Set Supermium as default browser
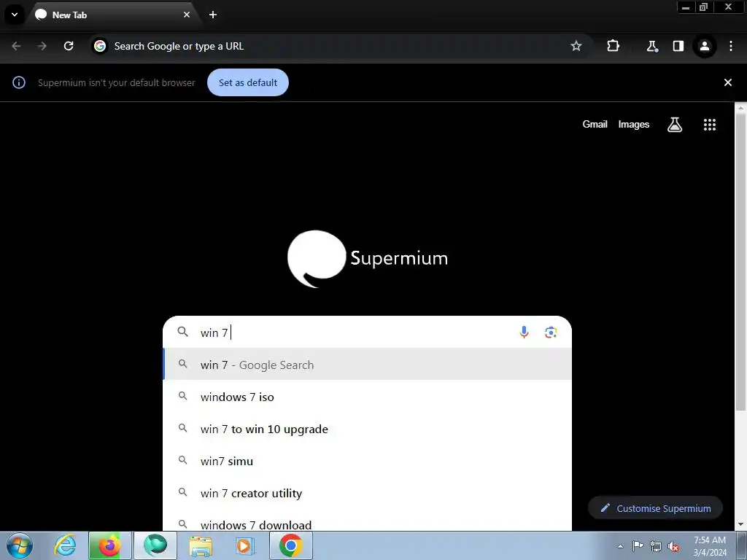747x560 pixels. (248, 82)
